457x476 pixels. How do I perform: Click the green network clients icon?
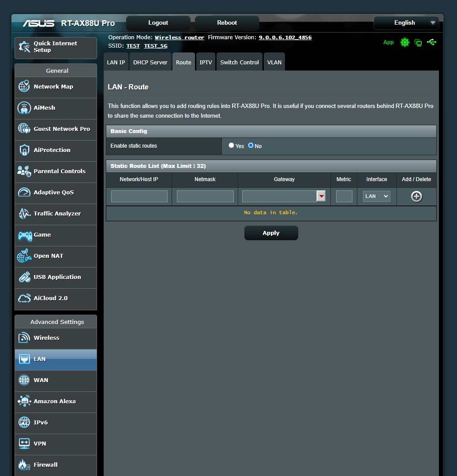point(418,42)
